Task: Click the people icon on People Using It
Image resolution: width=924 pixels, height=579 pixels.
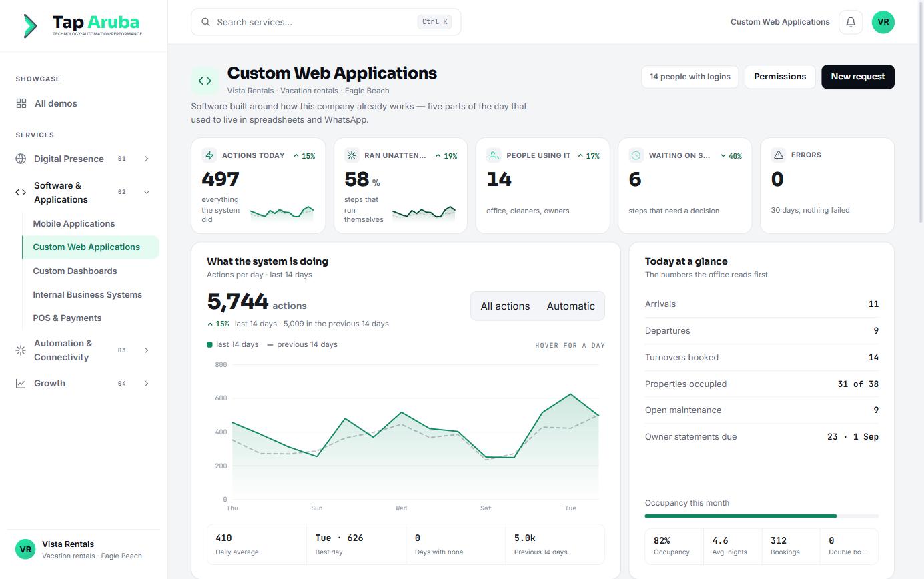Action: [494, 155]
